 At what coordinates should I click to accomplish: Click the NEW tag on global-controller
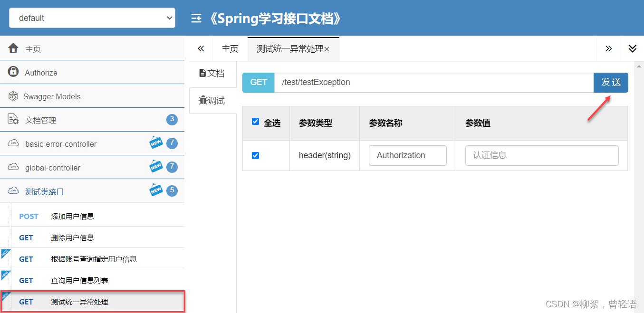(156, 166)
